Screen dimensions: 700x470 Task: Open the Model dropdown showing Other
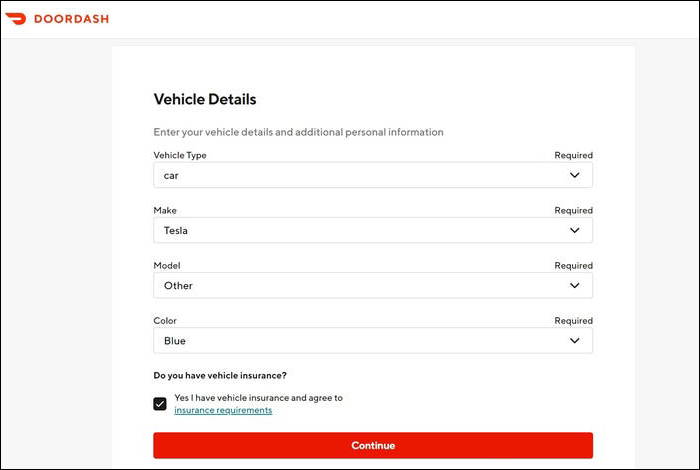373,285
